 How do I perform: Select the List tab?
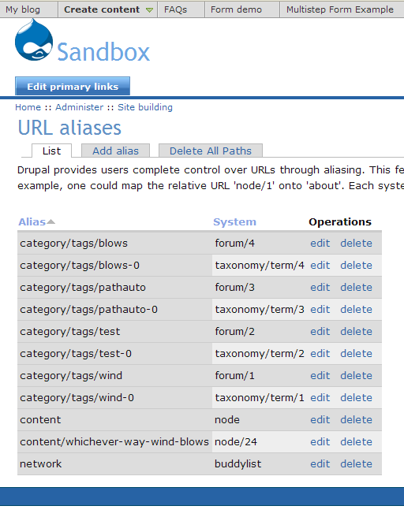51,151
